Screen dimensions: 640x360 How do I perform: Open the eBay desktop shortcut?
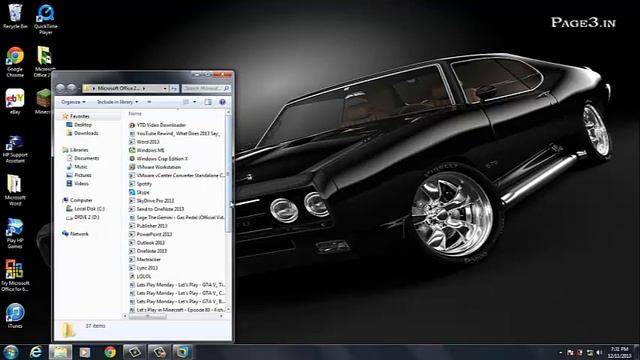click(15, 101)
